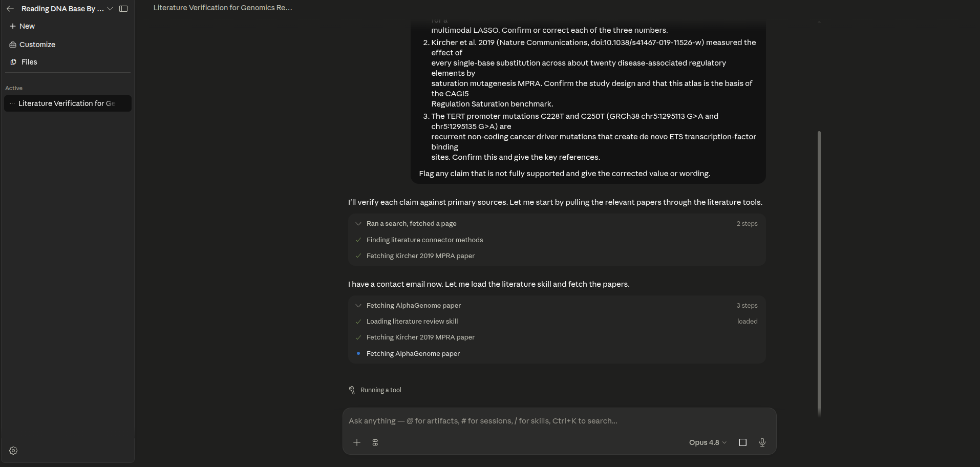Open settings gear icon
The width and height of the screenshot is (980, 467).
[13, 451]
